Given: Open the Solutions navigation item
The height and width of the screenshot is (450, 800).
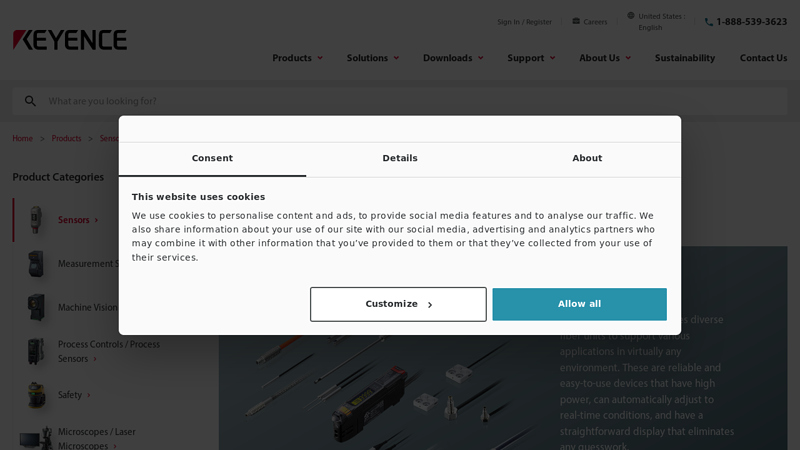Looking at the screenshot, I should click(x=367, y=58).
